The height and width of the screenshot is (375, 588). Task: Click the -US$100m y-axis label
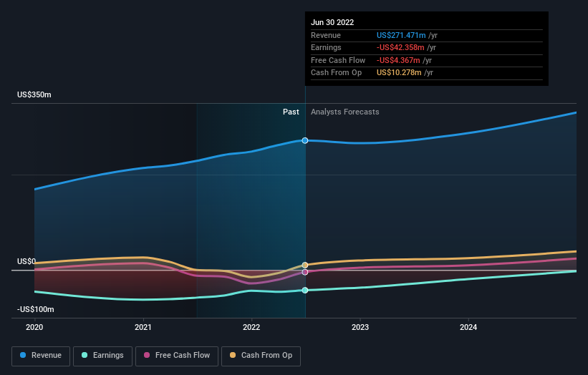(x=36, y=309)
